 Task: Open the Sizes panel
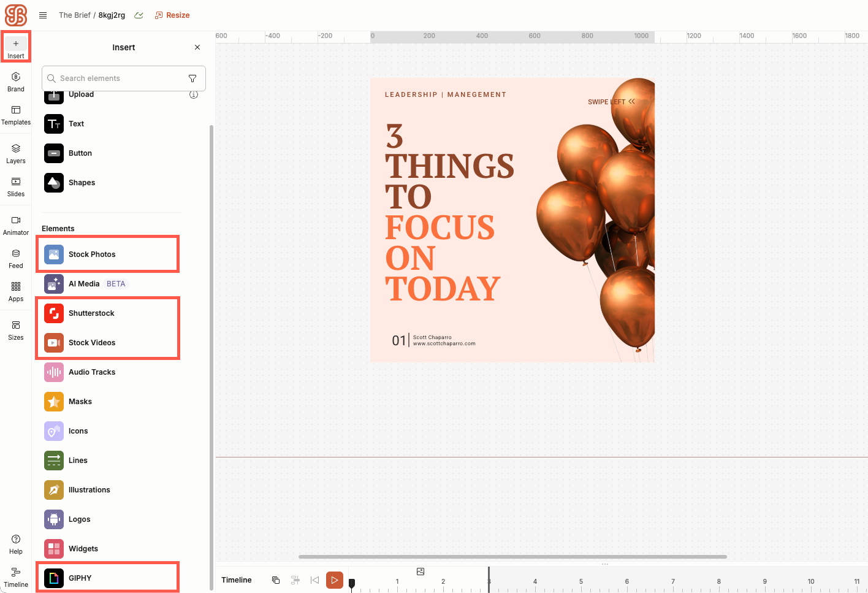click(x=16, y=330)
